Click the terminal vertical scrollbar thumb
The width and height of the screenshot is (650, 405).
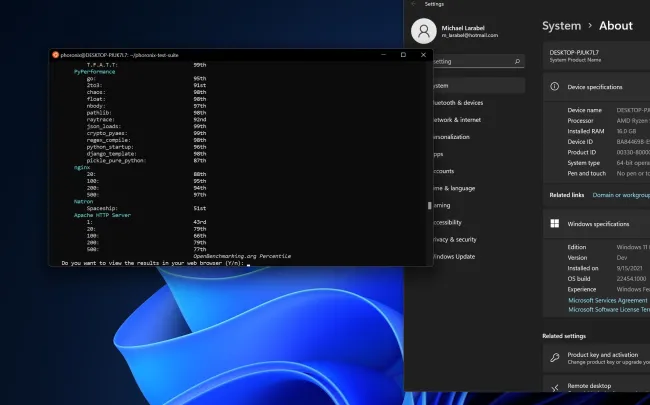429,206
